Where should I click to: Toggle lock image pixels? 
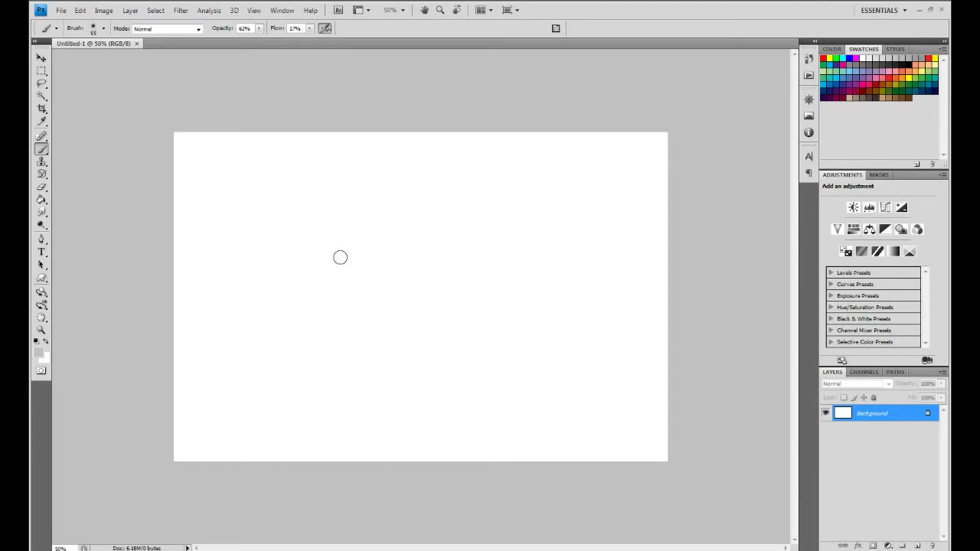tap(854, 398)
